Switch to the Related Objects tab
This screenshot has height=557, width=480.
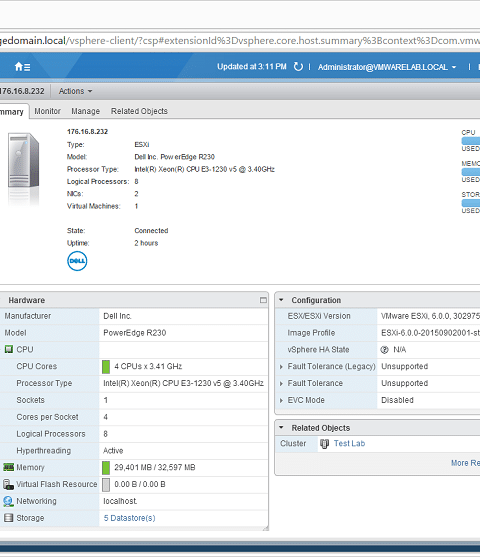pyautogui.click(x=139, y=111)
